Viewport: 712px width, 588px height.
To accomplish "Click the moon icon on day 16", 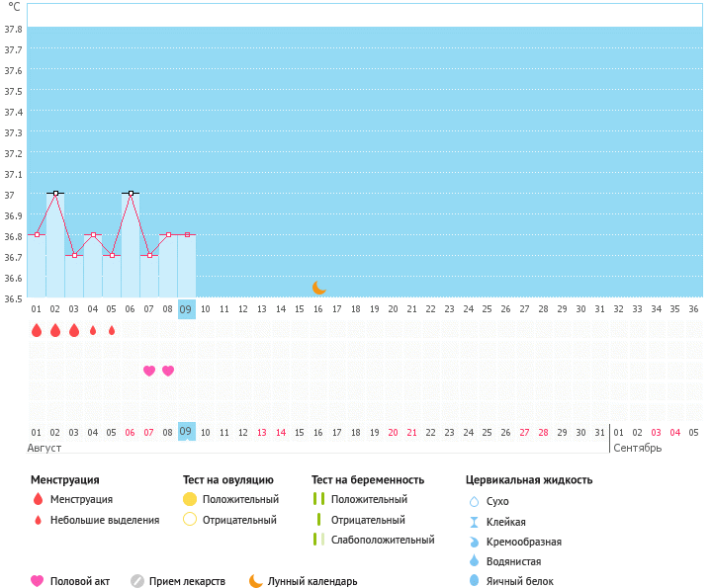I will click(318, 288).
